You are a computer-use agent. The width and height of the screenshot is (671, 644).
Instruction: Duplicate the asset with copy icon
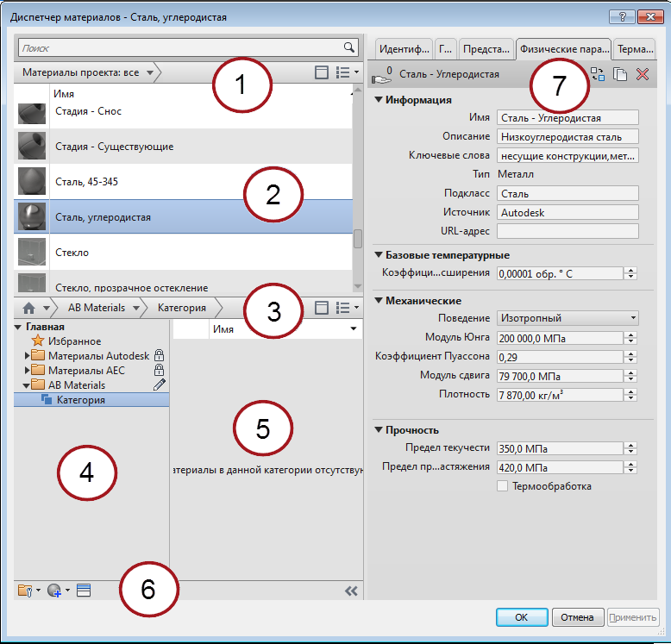point(620,74)
